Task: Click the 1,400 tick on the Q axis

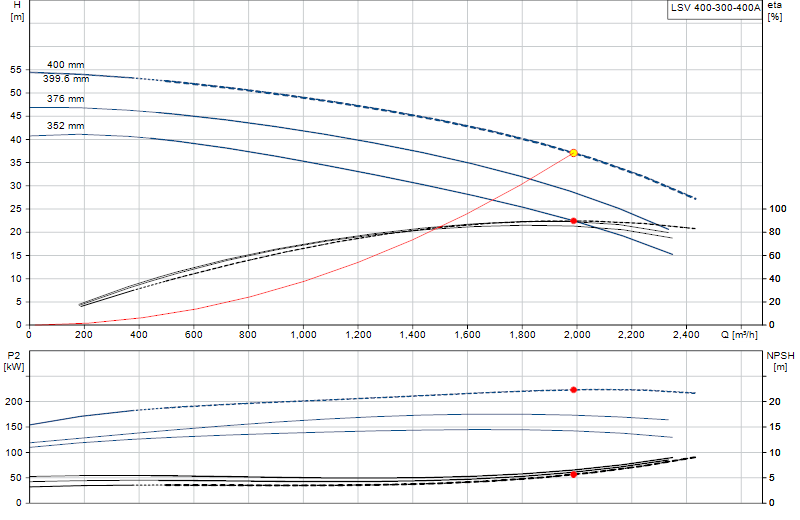Action: (x=413, y=335)
